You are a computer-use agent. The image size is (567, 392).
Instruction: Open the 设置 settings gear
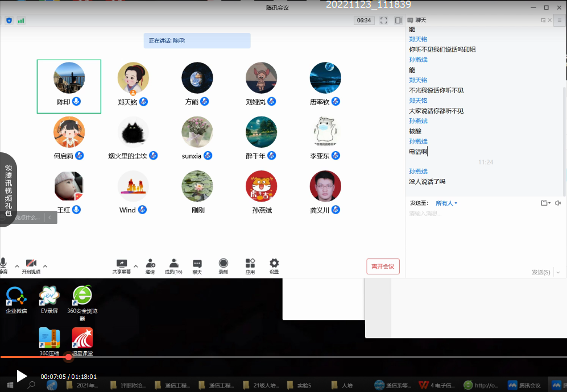tap(274, 264)
